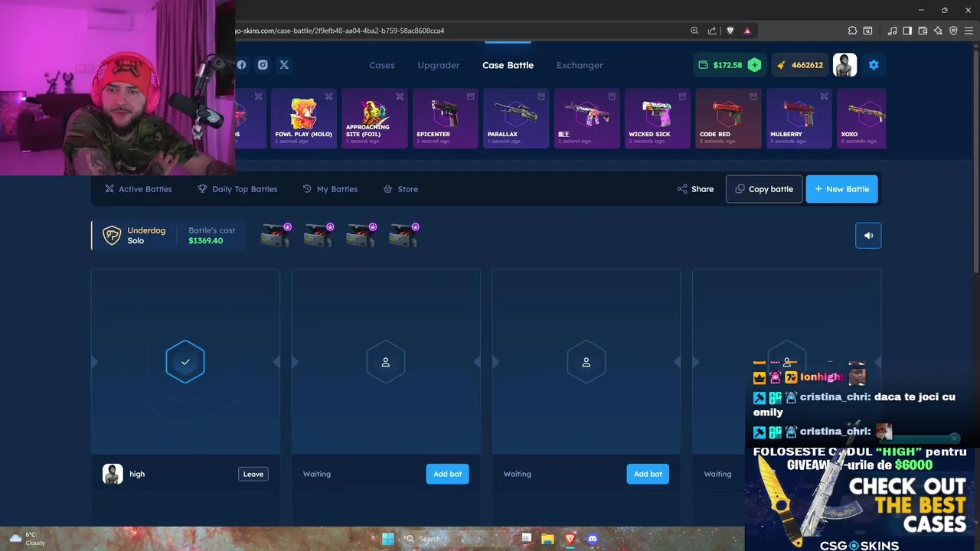Image resolution: width=980 pixels, height=551 pixels.
Task: Add bot to the second slot
Action: click(447, 474)
